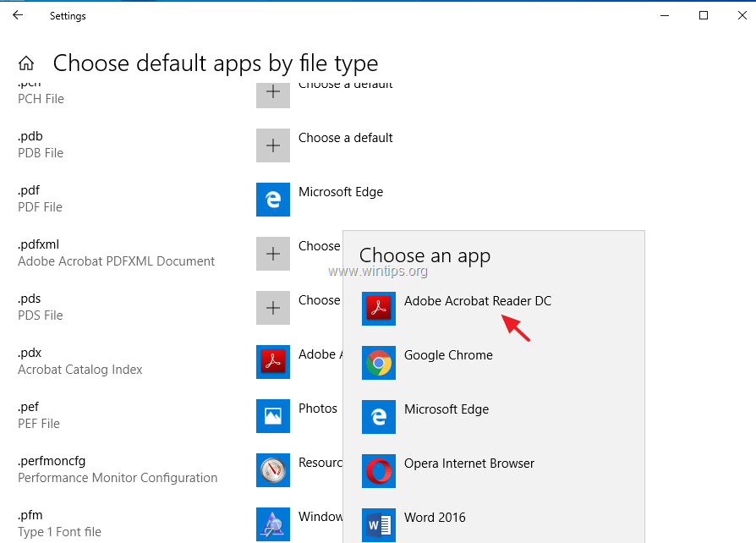Minimize the Settings window
The width and height of the screenshot is (756, 543).
(x=665, y=15)
